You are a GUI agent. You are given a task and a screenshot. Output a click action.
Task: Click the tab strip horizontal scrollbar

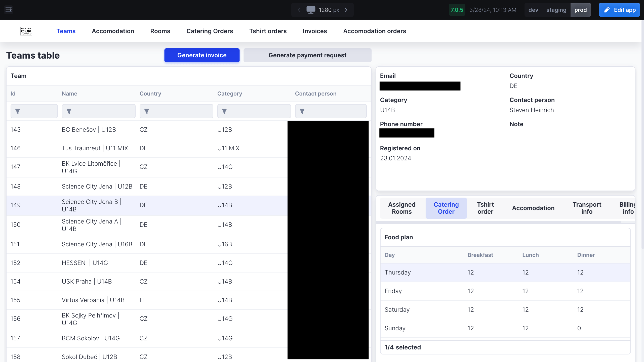[x=499, y=222]
